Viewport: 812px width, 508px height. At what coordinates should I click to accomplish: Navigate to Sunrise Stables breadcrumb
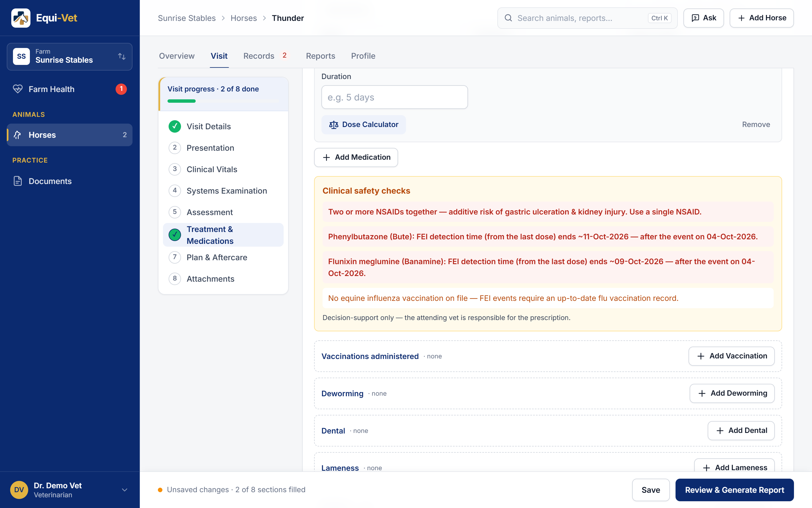coord(187,18)
